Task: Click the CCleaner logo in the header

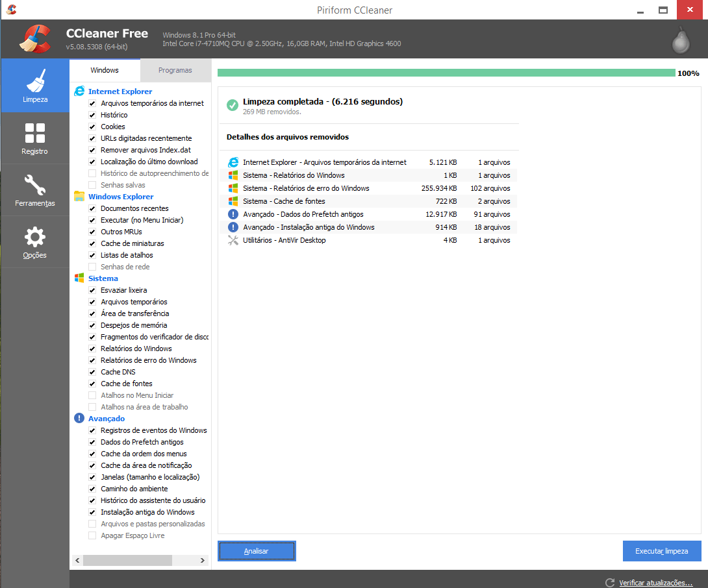Action: 34,39
